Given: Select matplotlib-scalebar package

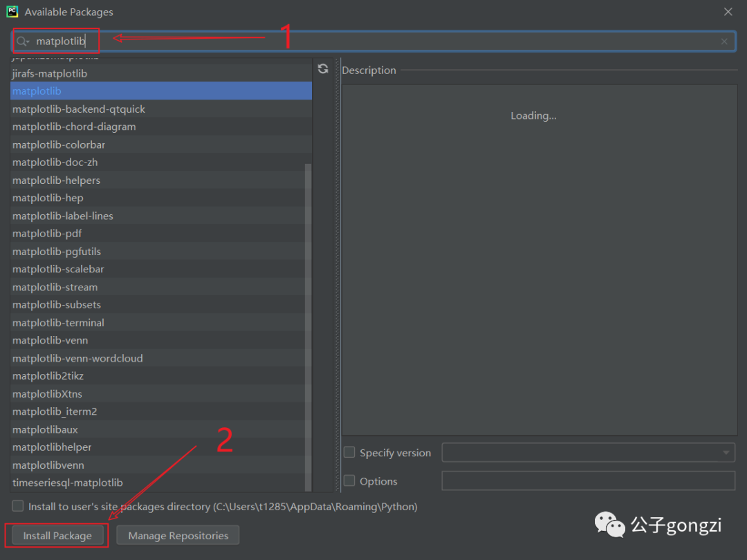Looking at the screenshot, I should click(157, 269).
